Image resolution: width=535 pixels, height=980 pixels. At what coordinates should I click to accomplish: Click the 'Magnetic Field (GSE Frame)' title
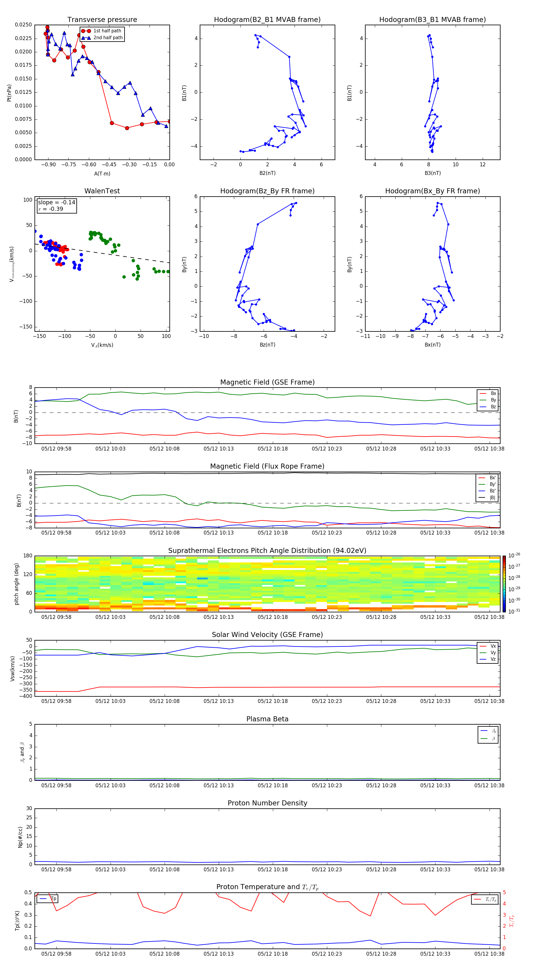tap(267, 382)
